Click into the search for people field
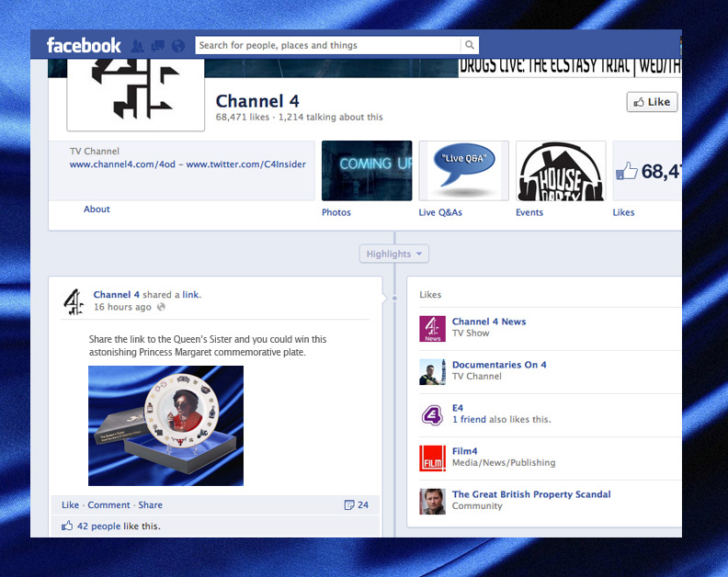The height and width of the screenshot is (577, 728). tap(328, 45)
